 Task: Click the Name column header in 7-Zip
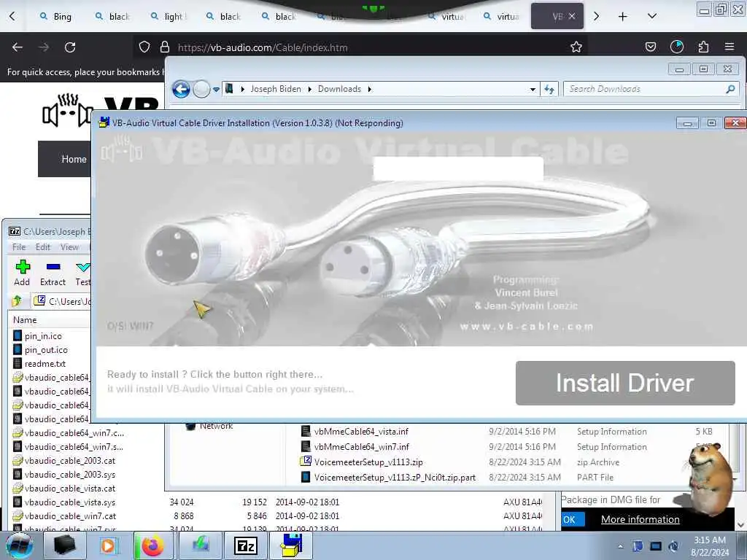(25, 320)
